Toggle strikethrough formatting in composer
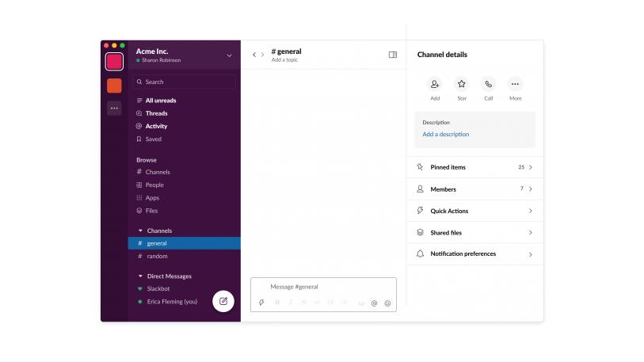Screen dimensions: 644x362 click(304, 303)
